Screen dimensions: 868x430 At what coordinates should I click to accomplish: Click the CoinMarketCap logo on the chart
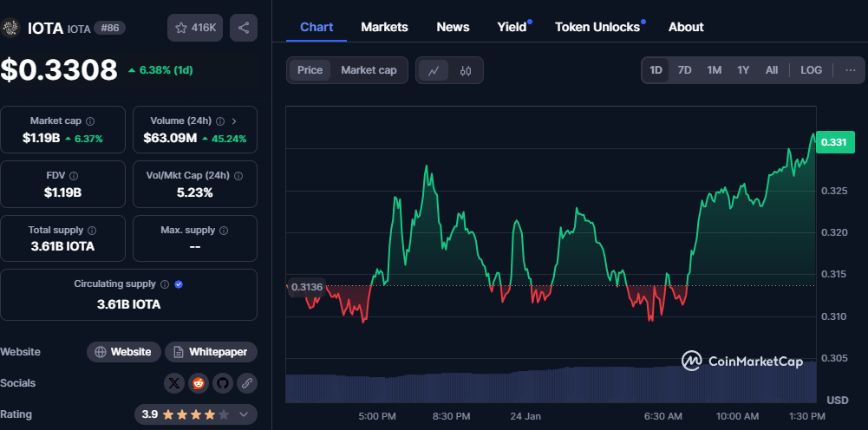[x=741, y=362]
